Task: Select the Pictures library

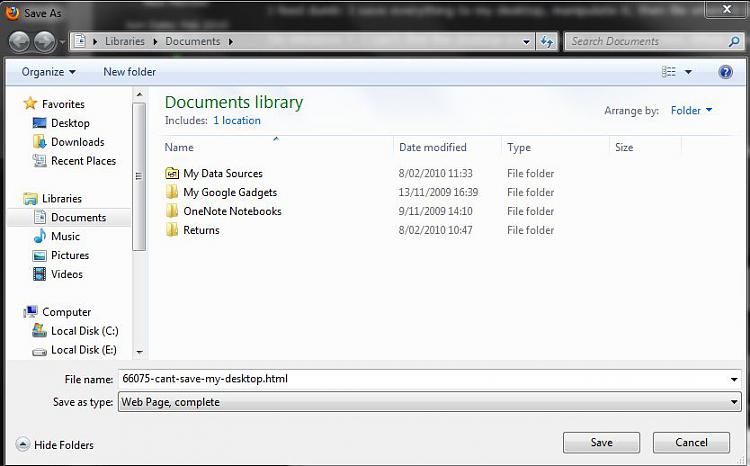Action: click(x=70, y=255)
